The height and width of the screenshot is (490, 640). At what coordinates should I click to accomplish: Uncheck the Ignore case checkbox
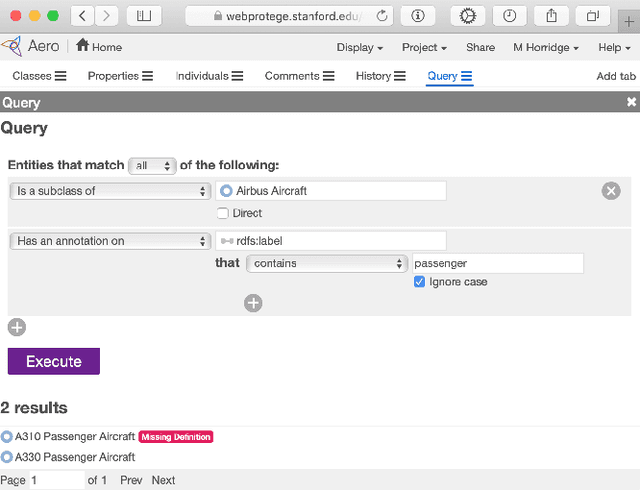point(419,282)
